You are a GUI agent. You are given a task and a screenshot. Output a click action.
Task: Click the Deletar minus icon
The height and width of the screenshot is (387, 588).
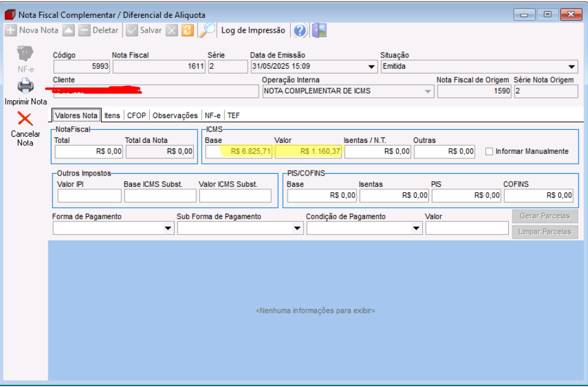(x=84, y=30)
